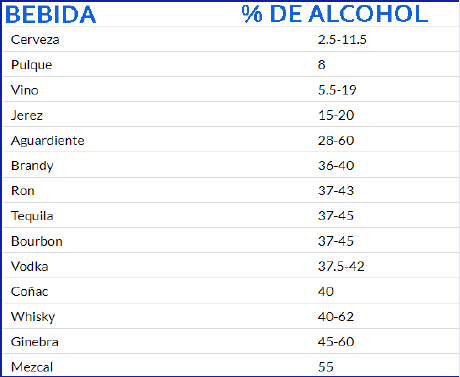Screen dimensions: 460x377
Task: Select the Brandy row label
Action: click(x=32, y=166)
